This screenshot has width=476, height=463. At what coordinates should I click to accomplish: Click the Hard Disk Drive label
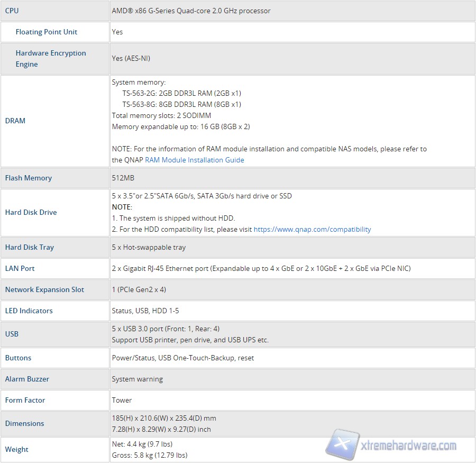31,212
